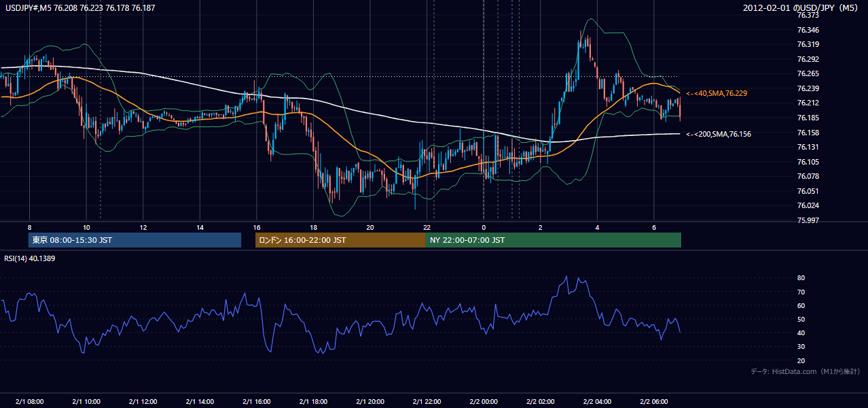Image resolution: width=868 pixels, height=408 pixels.
Task: Click price axis value 76.346
Action: click(808, 30)
